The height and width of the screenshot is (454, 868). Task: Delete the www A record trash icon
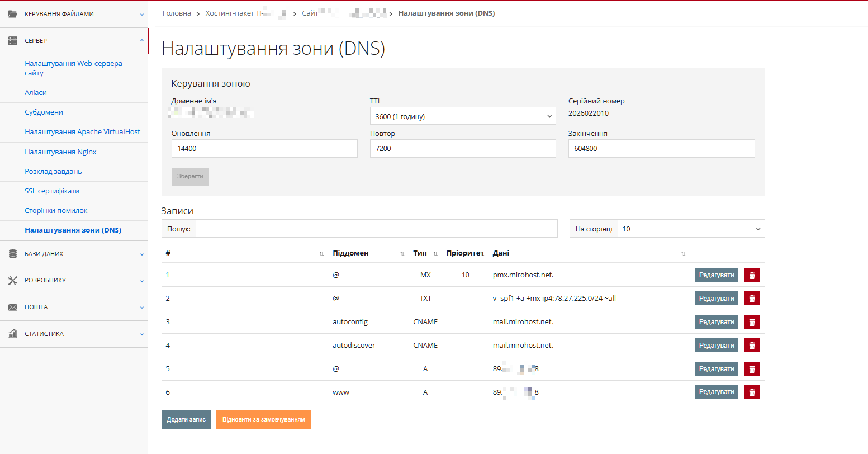(x=751, y=392)
